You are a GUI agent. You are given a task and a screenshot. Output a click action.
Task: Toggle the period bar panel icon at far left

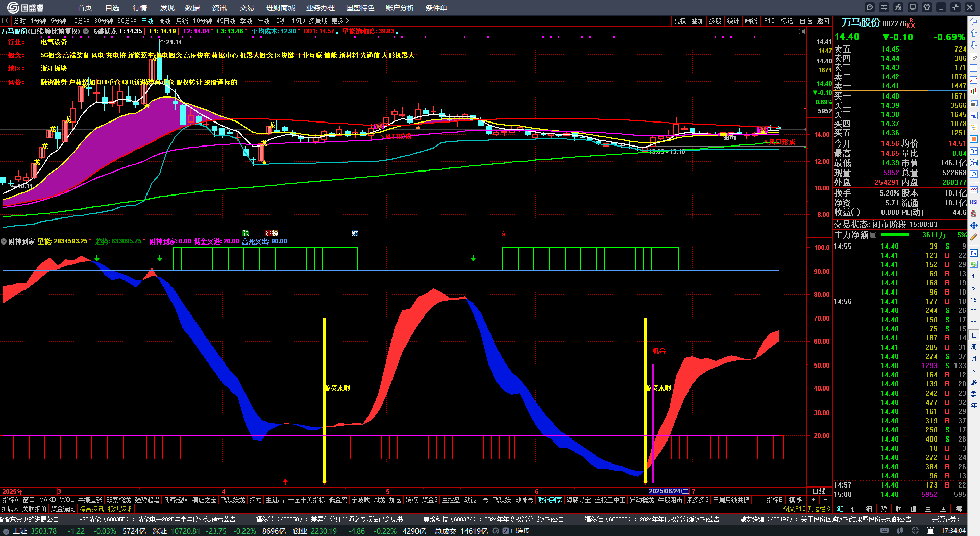click(5, 21)
